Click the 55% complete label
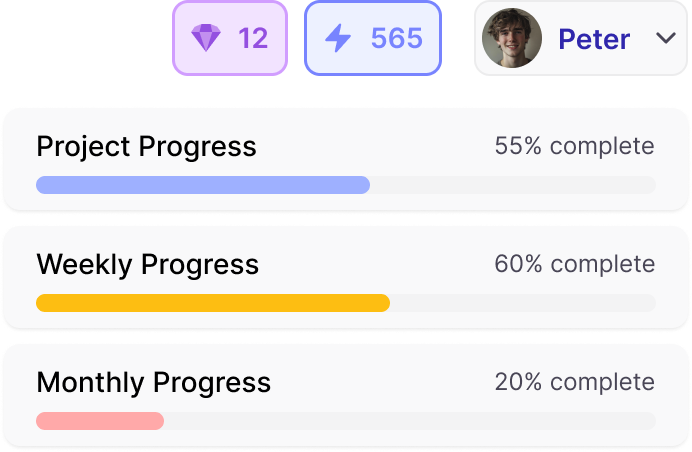 [x=575, y=146]
